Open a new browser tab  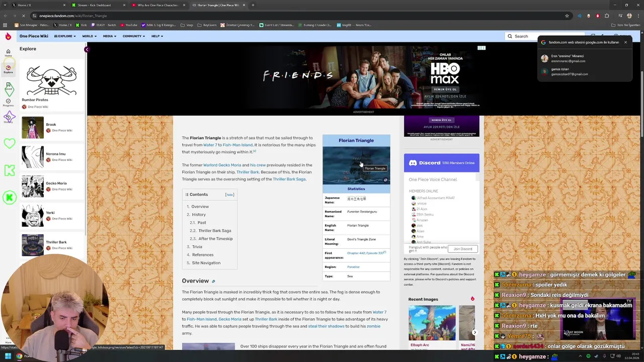[x=253, y=5]
